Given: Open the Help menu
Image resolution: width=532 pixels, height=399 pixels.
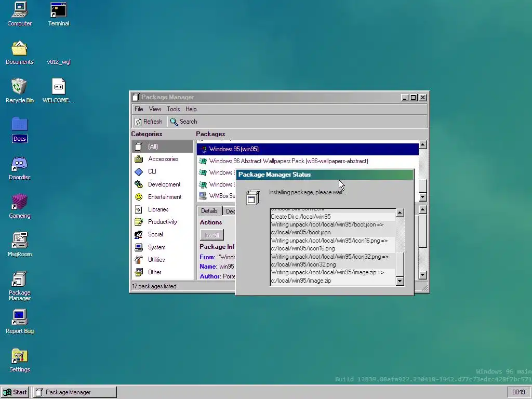Looking at the screenshot, I should click(x=191, y=109).
